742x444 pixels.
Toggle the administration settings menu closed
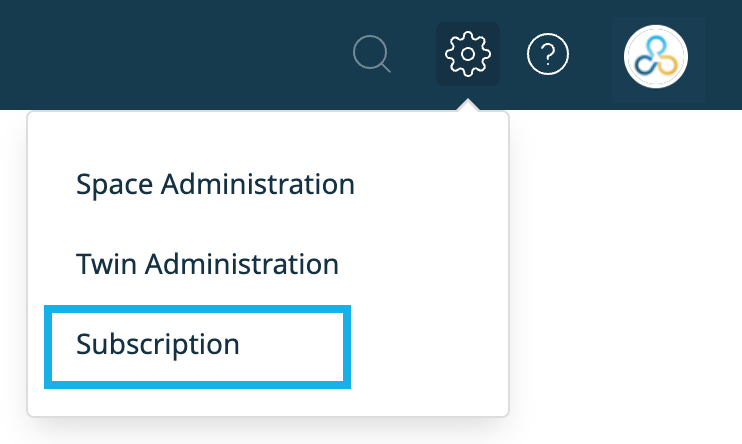click(468, 54)
